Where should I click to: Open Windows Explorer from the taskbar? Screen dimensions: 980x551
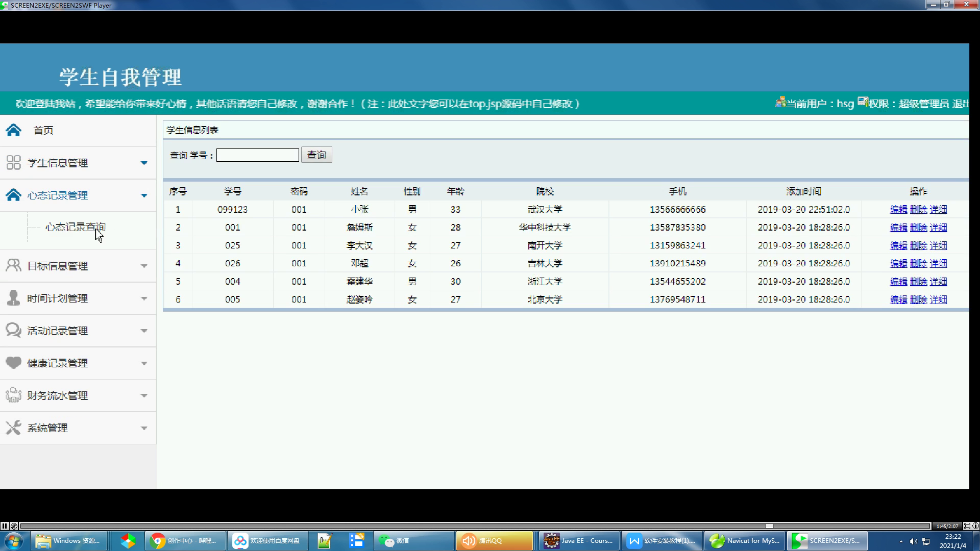point(69,541)
